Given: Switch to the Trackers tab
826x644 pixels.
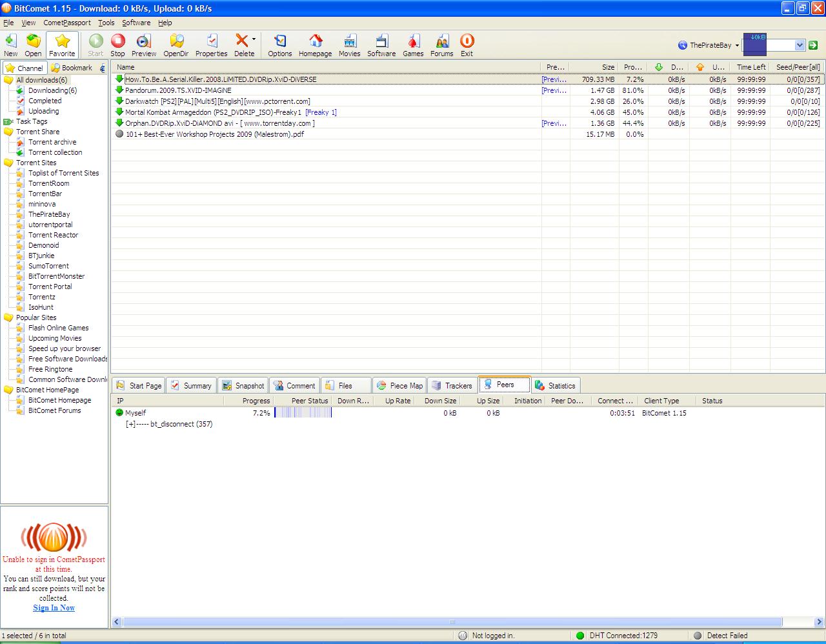Looking at the screenshot, I should tap(451, 385).
